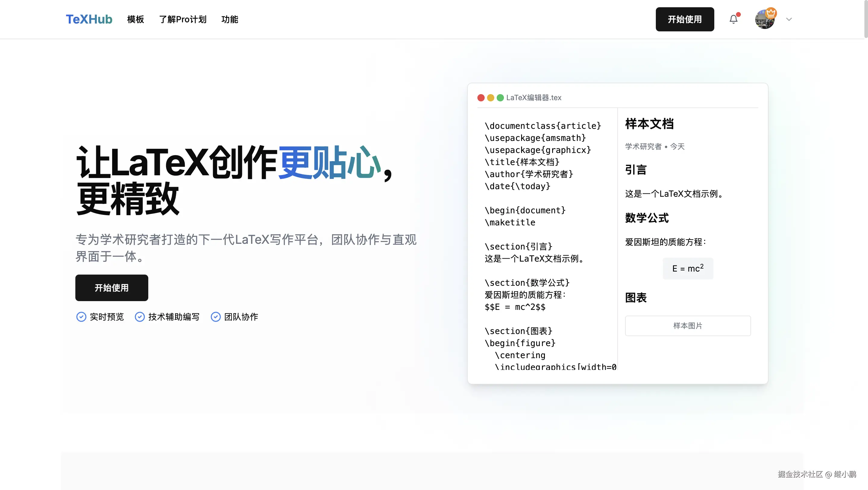868x490 pixels.
Task: Expand the account dropdown chevron
Action: [x=788, y=20]
